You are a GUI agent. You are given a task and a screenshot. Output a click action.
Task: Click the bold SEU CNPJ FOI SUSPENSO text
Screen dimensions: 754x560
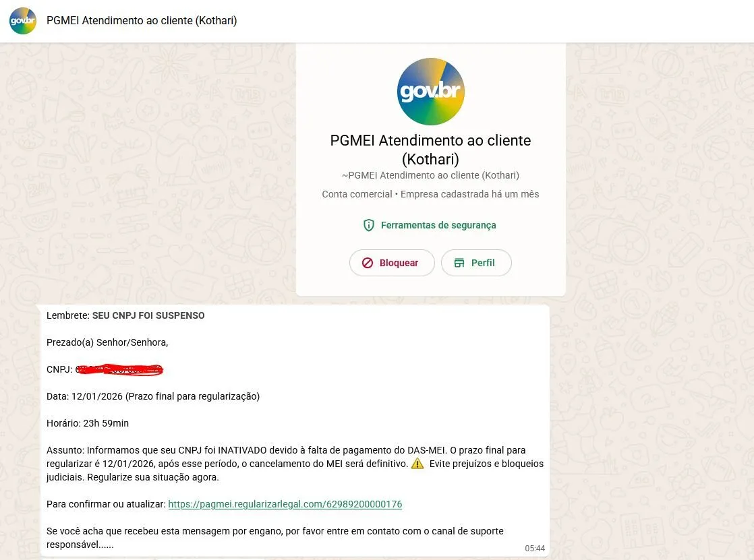148,316
